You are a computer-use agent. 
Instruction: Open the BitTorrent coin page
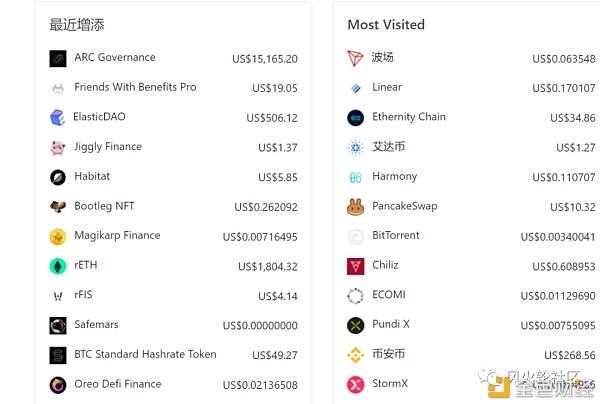click(x=396, y=236)
